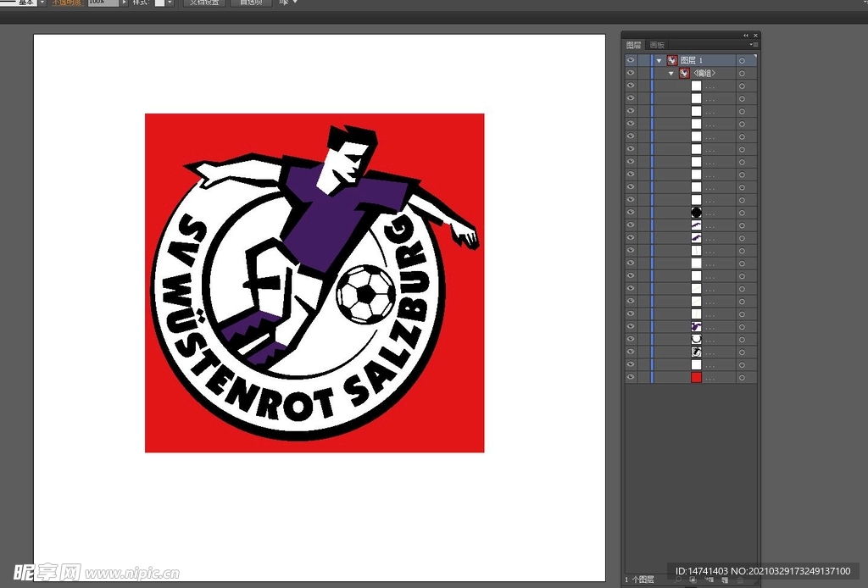Select the black ring sublayer thumbnail

point(697,339)
